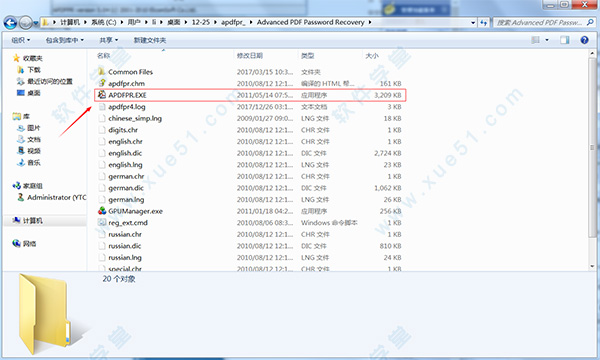The width and height of the screenshot is (600, 360).
Task: Select 图片 library in the sidebar
Action: coord(34,128)
